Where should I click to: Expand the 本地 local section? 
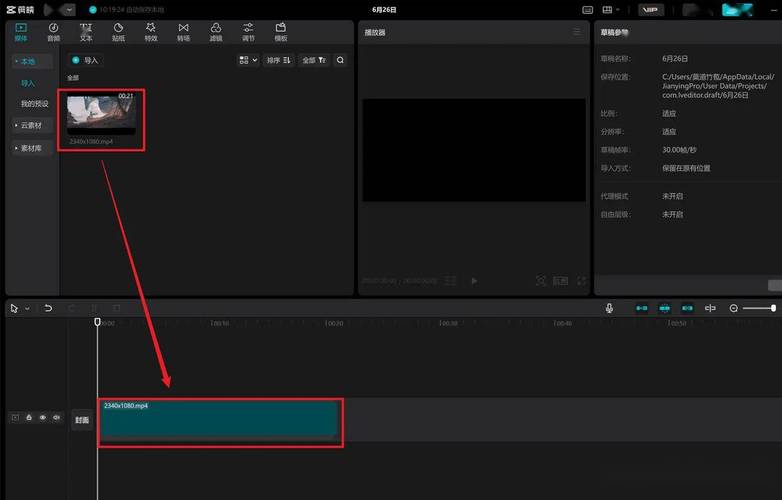tap(32, 61)
